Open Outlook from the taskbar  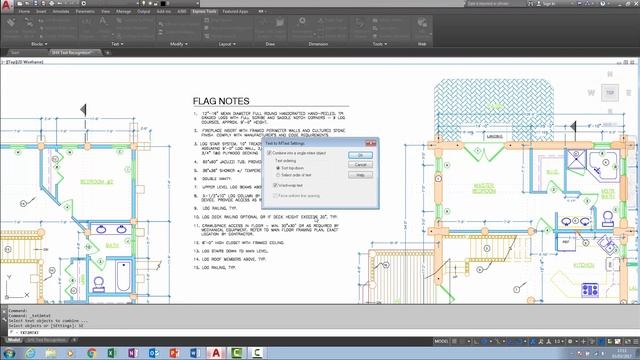coord(153,353)
